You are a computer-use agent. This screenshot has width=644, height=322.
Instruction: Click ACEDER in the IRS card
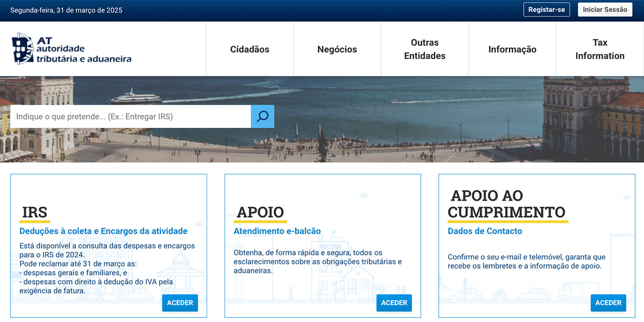[180, 303]
